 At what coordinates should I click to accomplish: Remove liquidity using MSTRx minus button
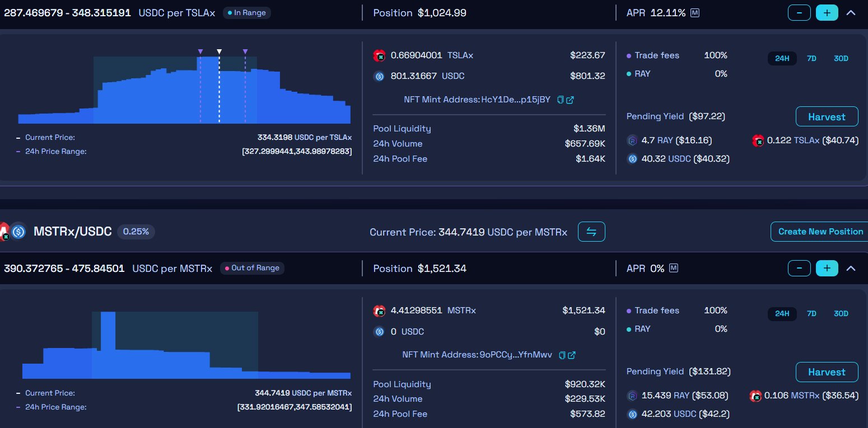pos(799,268)
